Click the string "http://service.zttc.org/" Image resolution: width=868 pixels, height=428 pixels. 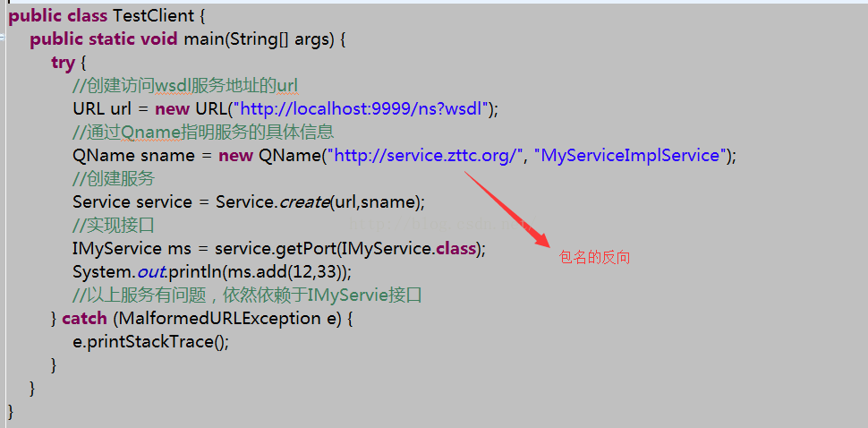pyautogui.click(x=426, y=156)
